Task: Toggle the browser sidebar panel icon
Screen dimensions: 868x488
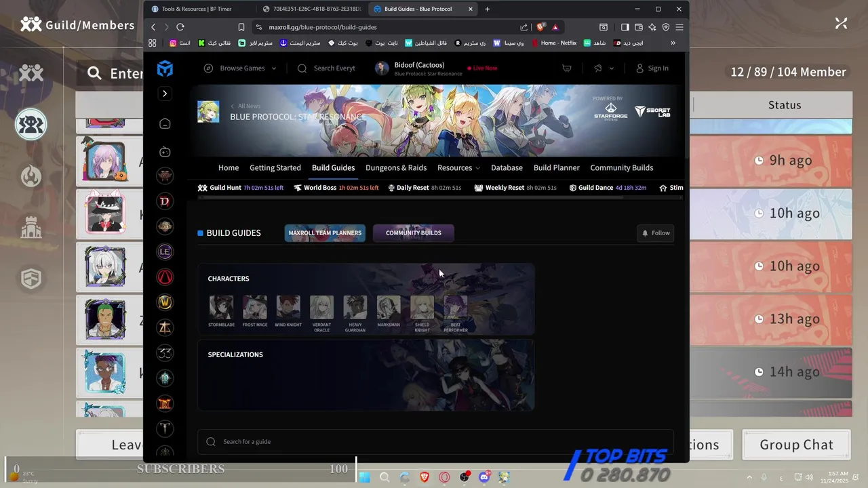Action: [625, 27]
